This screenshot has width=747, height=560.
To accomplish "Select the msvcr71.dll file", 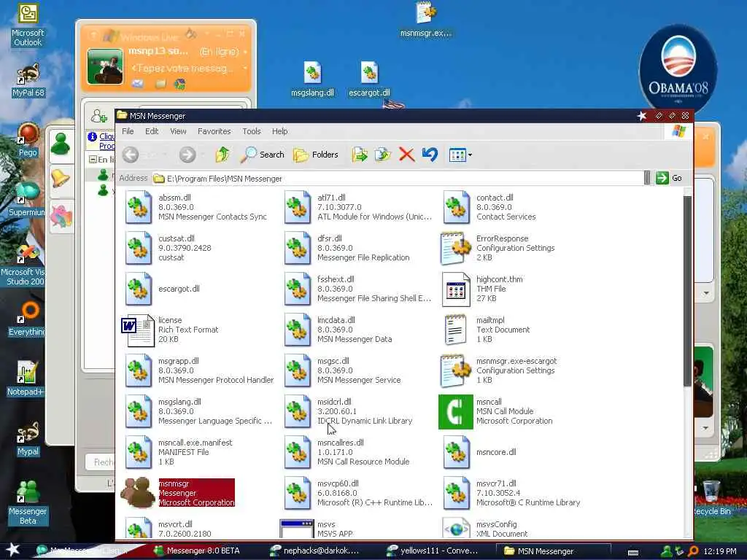I will 511,493.
